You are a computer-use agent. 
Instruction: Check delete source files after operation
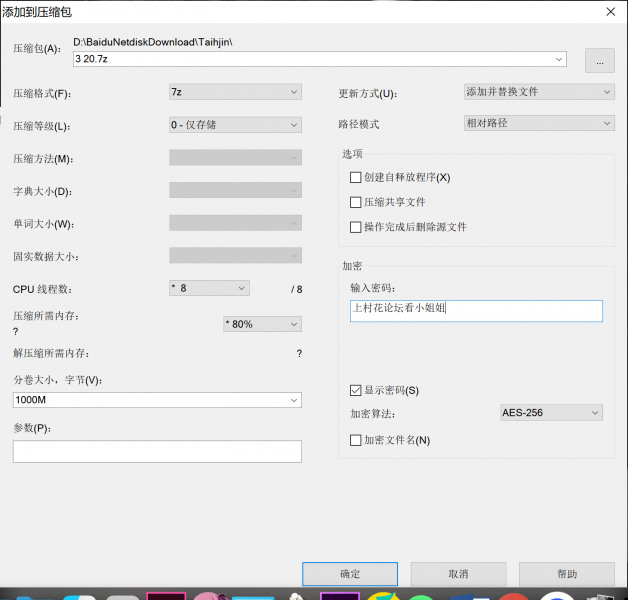tap(356, 227)
